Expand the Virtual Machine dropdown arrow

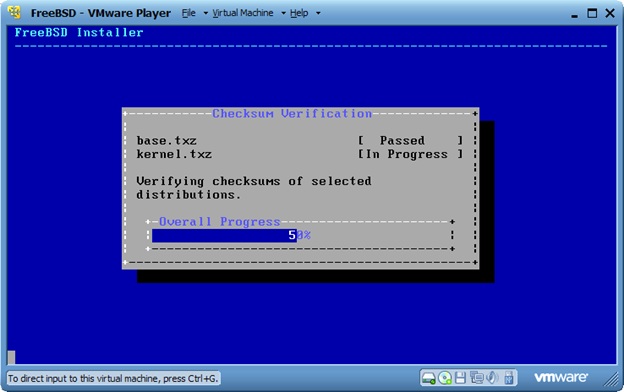[x=283, y=13]
